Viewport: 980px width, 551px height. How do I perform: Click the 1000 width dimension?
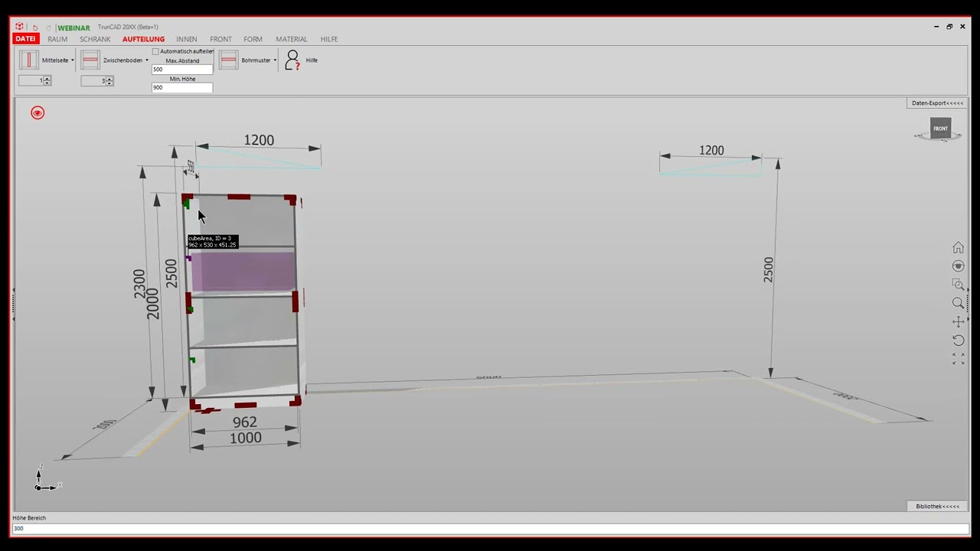click(246, 438)
